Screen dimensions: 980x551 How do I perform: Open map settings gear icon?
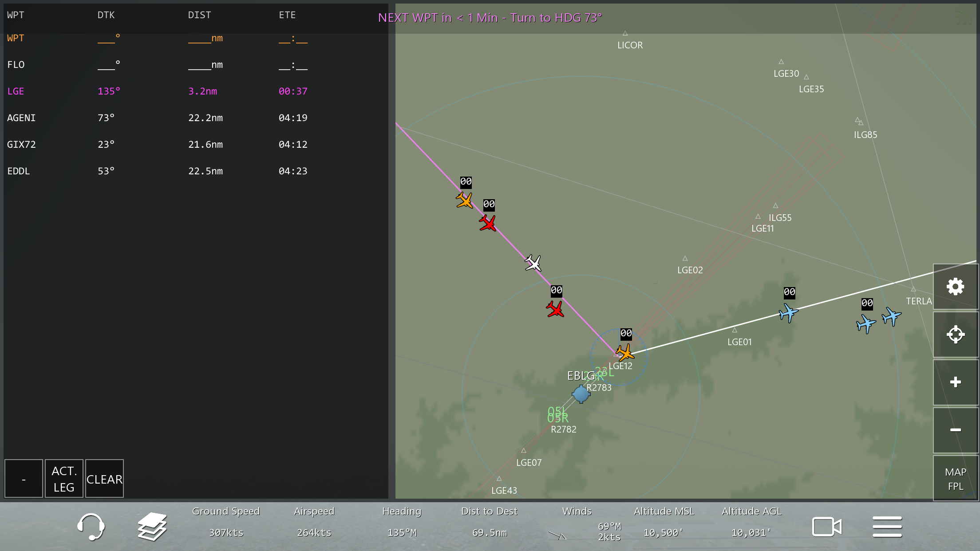click(955, 287)
